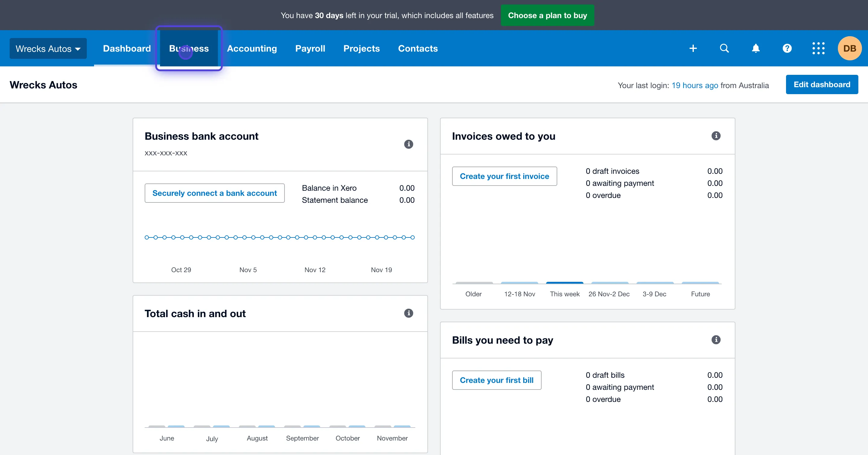Show info for Business bank account panel

click(409, 144)
